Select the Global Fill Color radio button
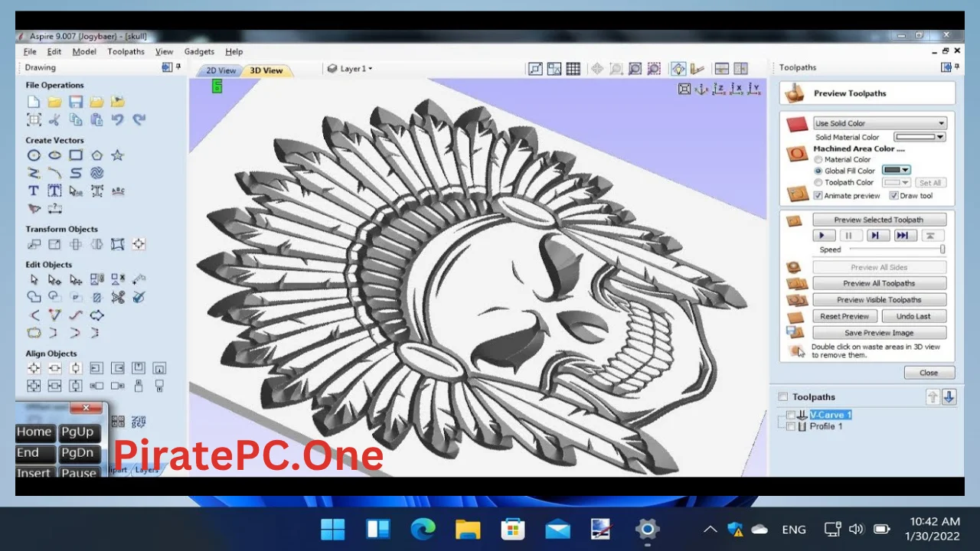The image size is (980, 551). [x=818, y=171]
